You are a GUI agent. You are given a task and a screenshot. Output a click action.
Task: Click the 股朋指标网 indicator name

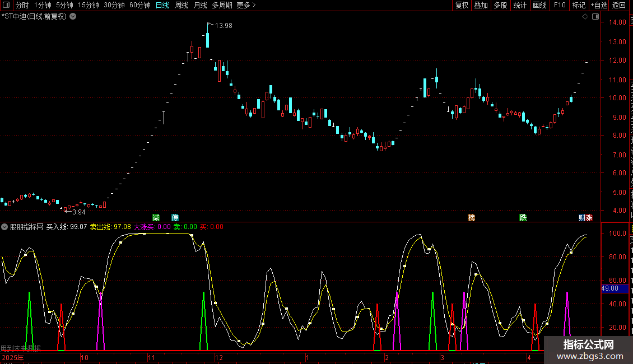pyautogui.click(x=27, y=227)
